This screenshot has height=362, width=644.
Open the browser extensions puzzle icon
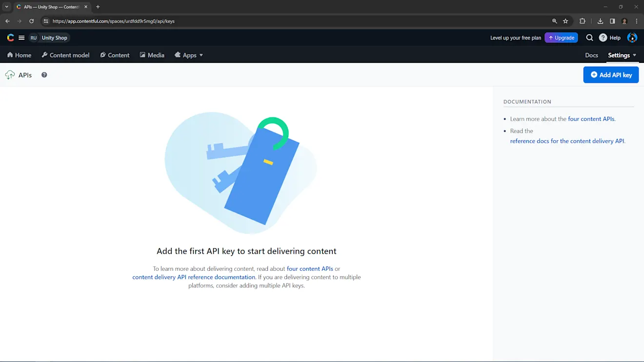[x=582, y=21]
